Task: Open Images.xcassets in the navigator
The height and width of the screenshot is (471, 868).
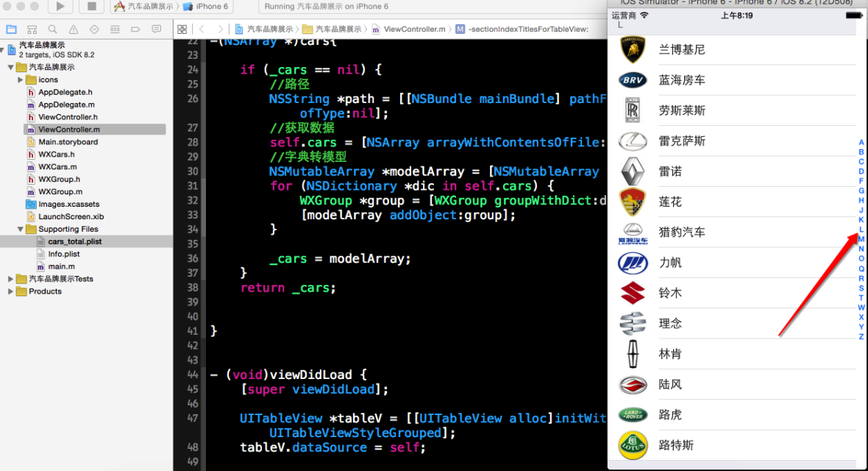Action: click(x=68, y=204)
